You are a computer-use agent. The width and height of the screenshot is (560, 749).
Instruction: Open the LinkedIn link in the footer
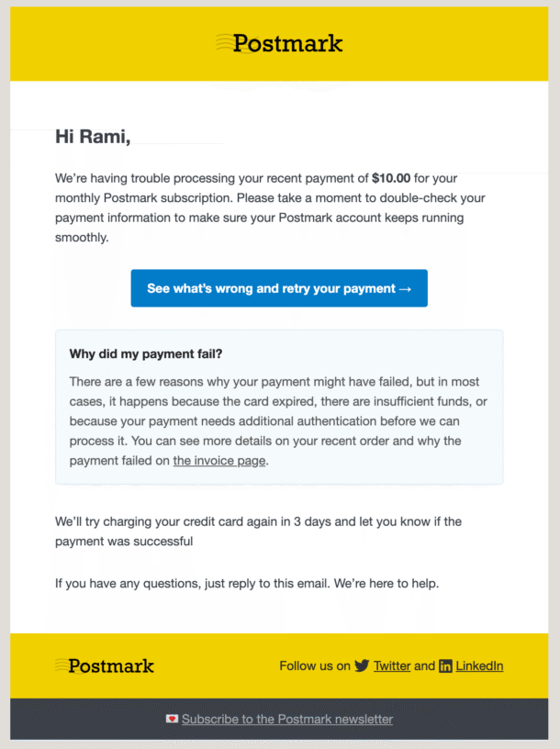tap(481, 665)
